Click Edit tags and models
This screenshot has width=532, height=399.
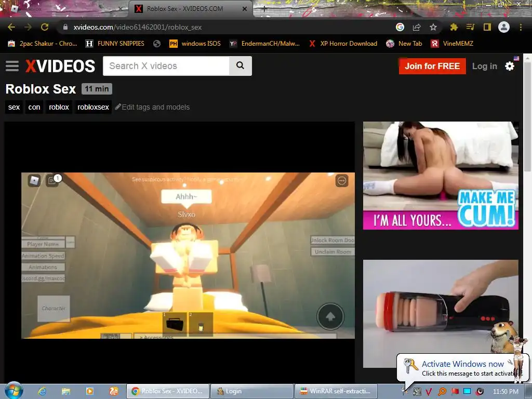[x=152, y=107]
